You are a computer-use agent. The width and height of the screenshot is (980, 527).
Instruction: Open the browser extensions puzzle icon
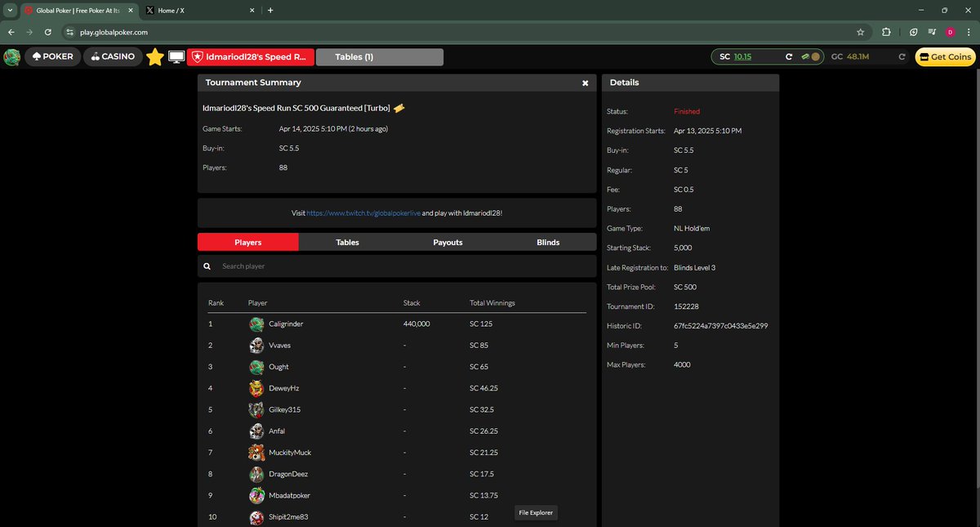pos(887,32)
